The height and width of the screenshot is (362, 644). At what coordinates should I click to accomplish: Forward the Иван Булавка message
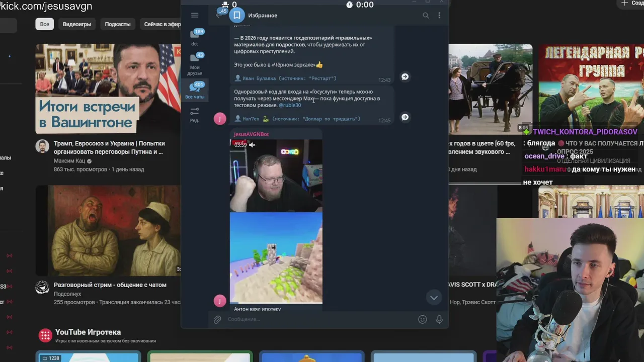click(x=405, y=77)
